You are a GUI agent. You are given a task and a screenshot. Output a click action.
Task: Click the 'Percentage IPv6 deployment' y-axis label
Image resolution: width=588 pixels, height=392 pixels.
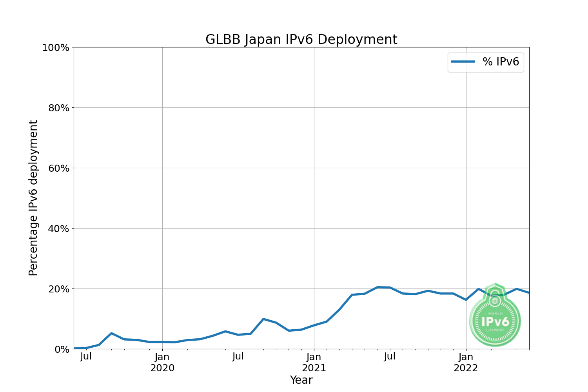(x=33, y=198)
